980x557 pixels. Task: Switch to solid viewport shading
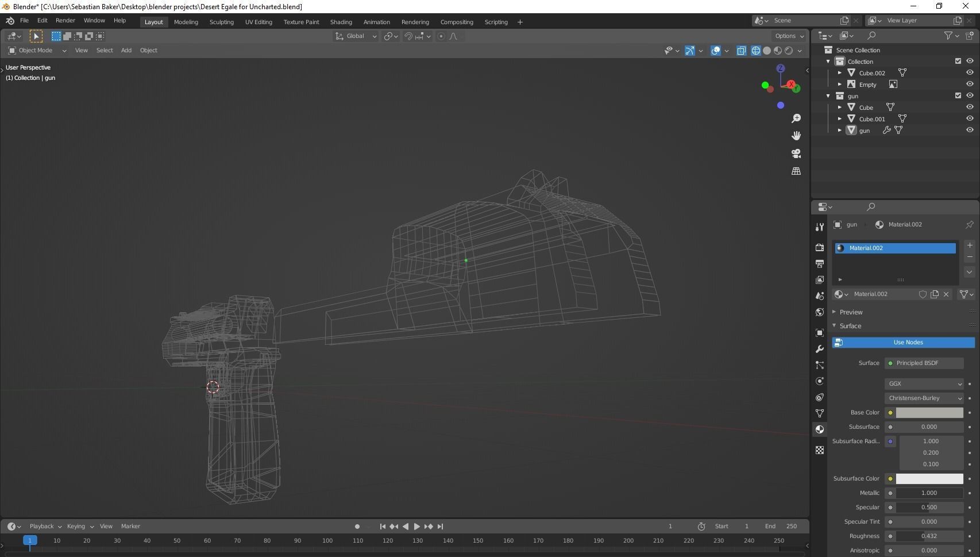(x=767, y=51)
